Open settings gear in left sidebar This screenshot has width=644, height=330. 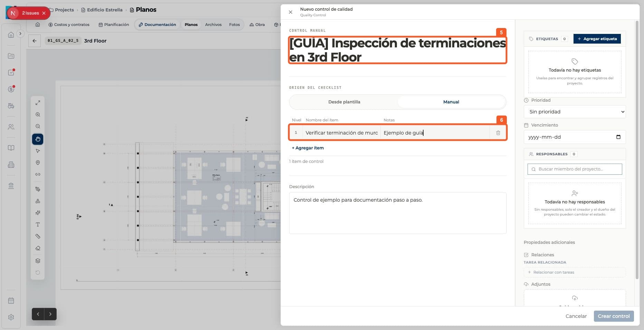click(x=11, y=317)
